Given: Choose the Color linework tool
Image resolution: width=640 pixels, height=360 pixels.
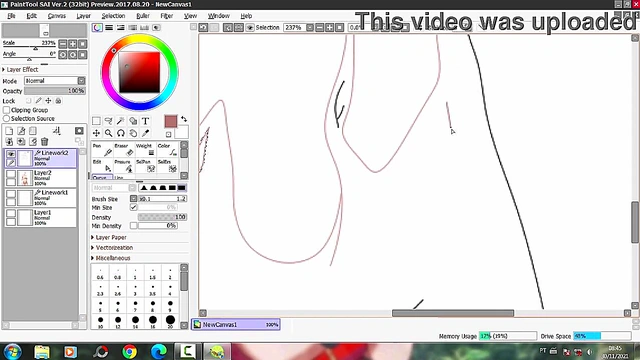Looking at the screenshot, I should point(167,149).
